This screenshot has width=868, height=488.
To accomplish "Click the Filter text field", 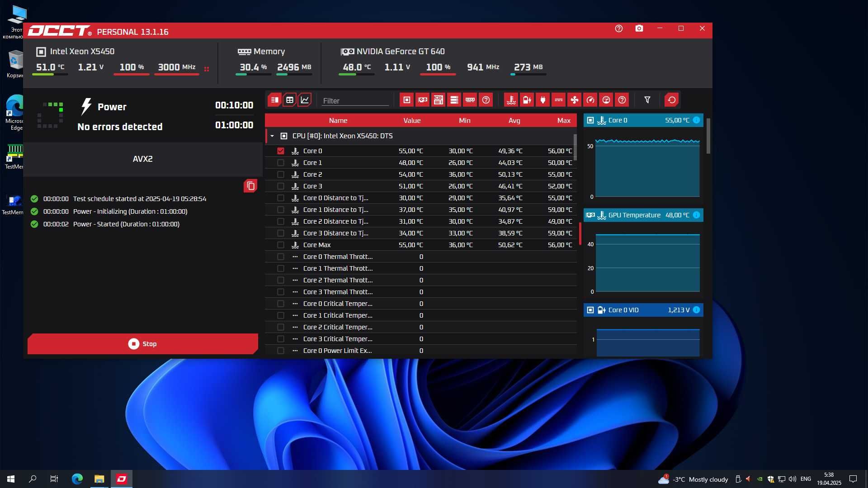I will [x=355, y=101].
